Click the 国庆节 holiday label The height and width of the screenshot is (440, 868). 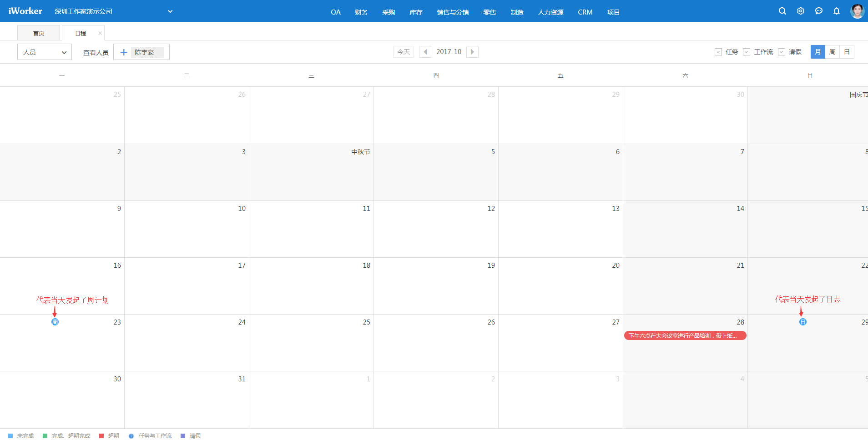(859, 95)
